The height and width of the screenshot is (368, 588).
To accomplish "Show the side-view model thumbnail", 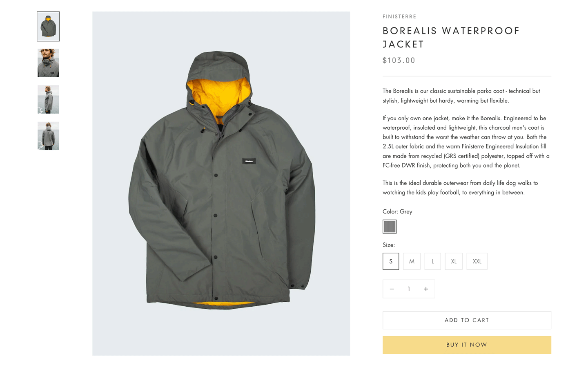I will [x=48, y=99].
